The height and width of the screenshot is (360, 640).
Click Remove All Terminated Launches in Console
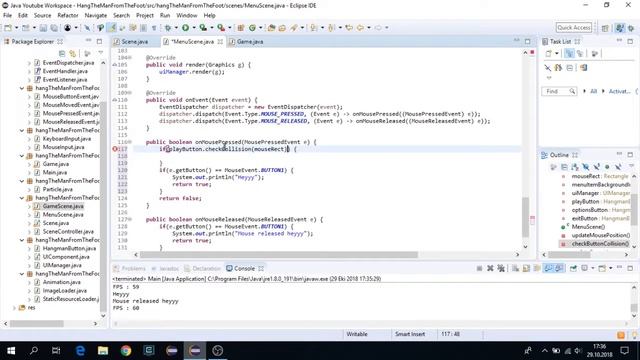tap(501, 268)
